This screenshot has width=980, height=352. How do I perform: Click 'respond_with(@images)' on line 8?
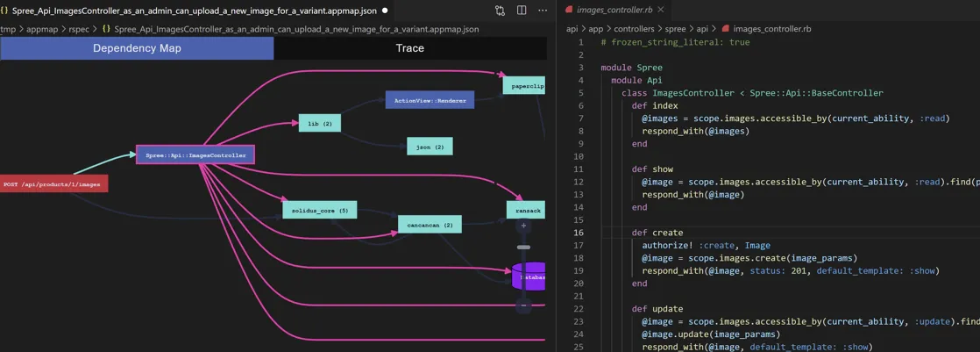coord(695,131)
